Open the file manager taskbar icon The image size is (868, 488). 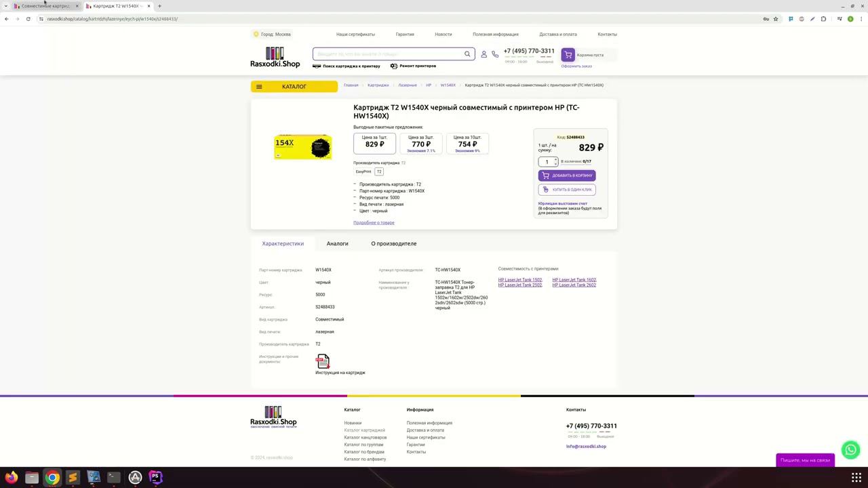pyautogui.click(x=31, y=477)
